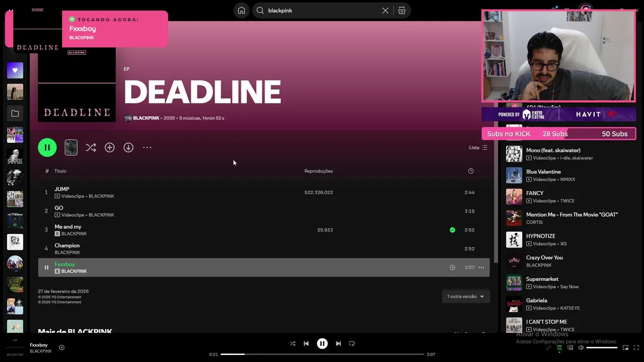Open the folder item in the library sidebar
The width and height of the screenshot is (644, 362).
(15, 114)
